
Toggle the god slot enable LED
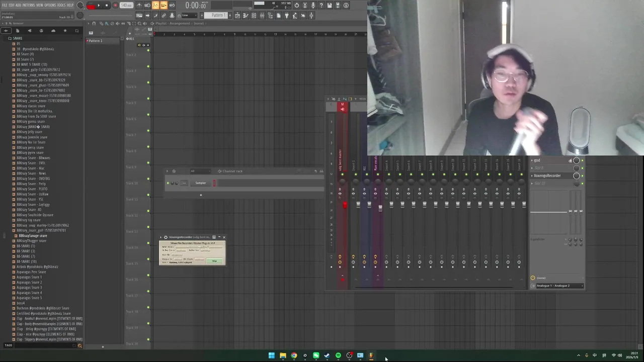point(582,160)
